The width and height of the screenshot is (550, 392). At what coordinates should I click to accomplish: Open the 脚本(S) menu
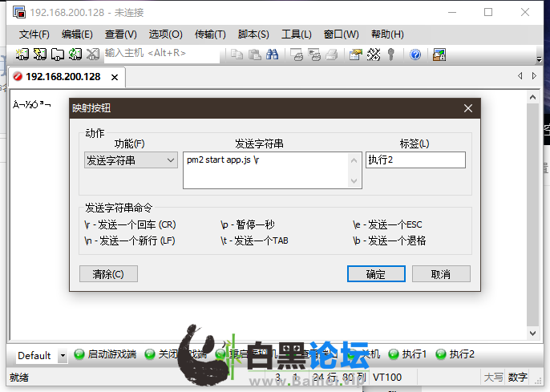(253, 34)
